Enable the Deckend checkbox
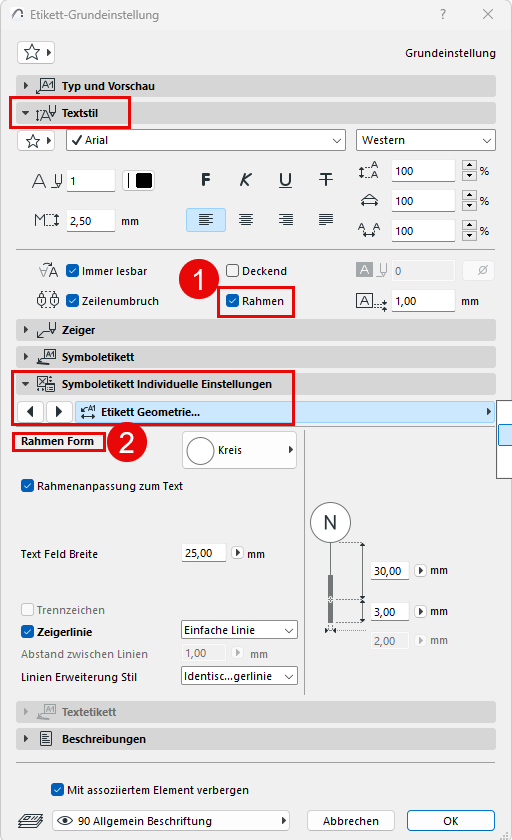512x840 pixels. point(232,271)
